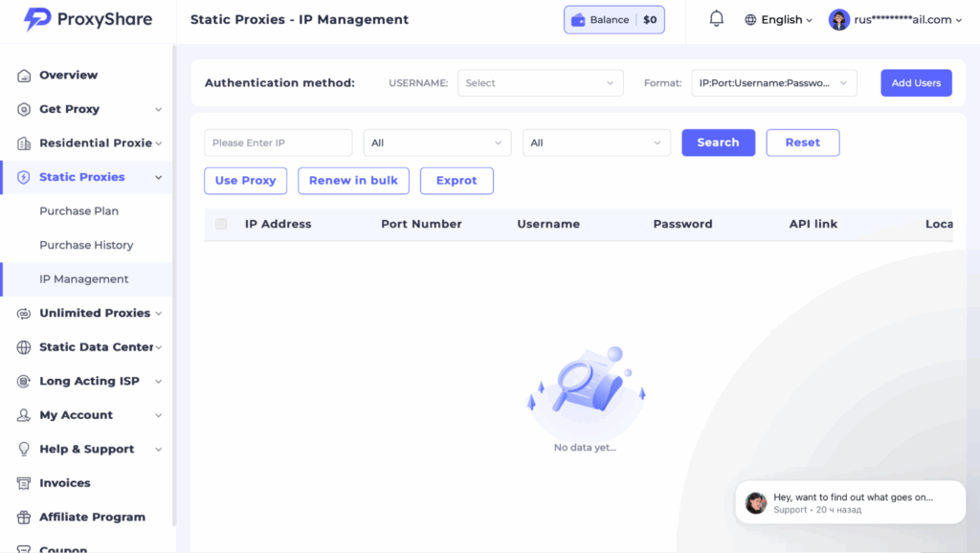Click the My Account person icon
Image resolution: width=980 pixels, height=553 pixels.
point(24,415)
